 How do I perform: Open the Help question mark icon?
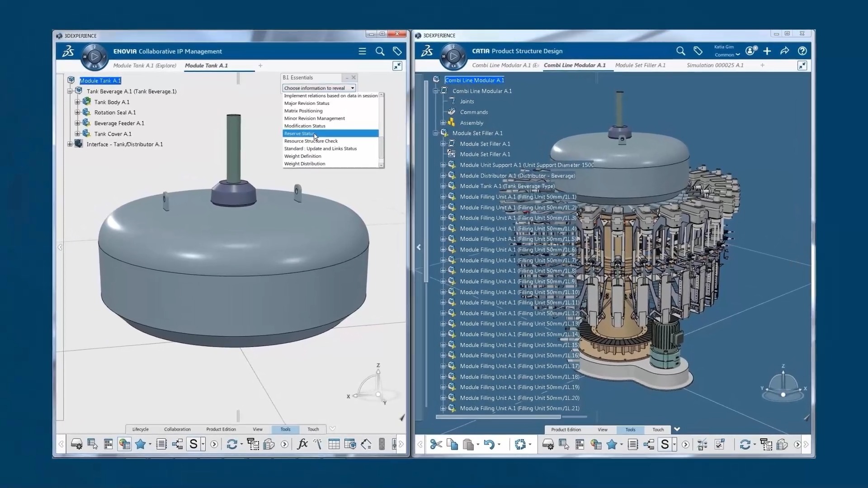coord(802,51)
